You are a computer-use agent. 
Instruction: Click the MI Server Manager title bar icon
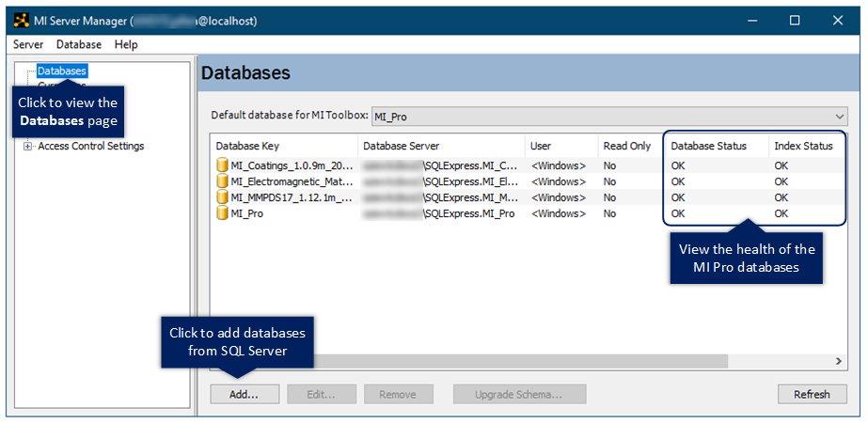pyautogui.click(x=21, y=20)
